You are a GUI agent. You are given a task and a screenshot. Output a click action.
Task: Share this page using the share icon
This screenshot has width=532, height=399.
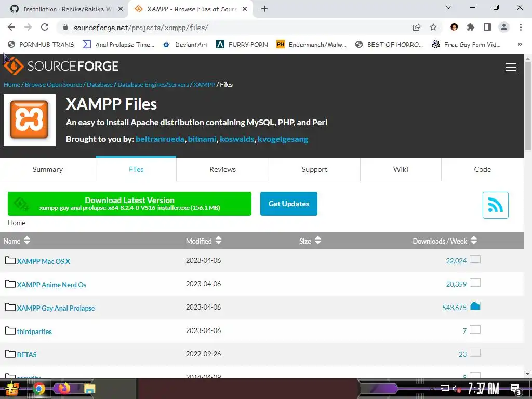(x=417, y=28)
